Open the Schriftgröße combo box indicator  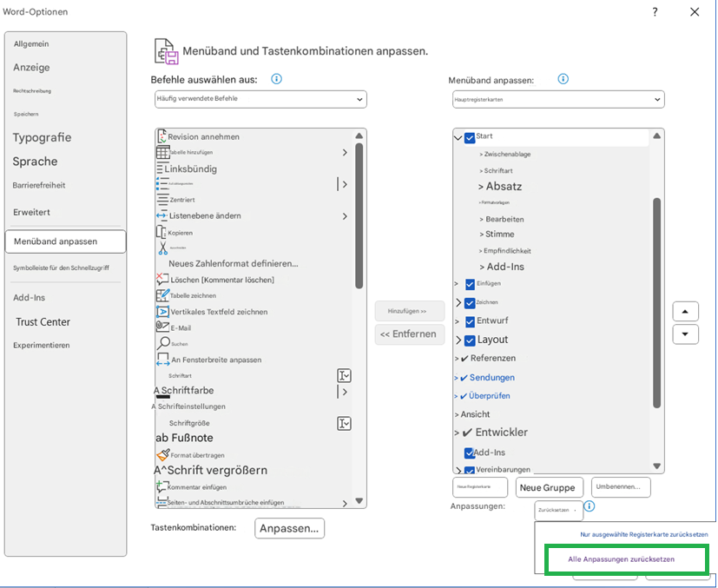pyautogui.click(x=344, y=424)
